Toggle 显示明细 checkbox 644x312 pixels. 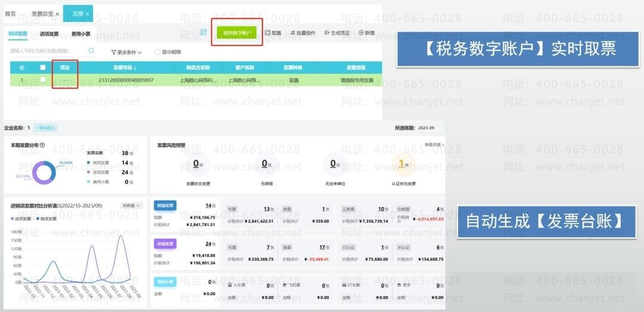coord(157,52)
